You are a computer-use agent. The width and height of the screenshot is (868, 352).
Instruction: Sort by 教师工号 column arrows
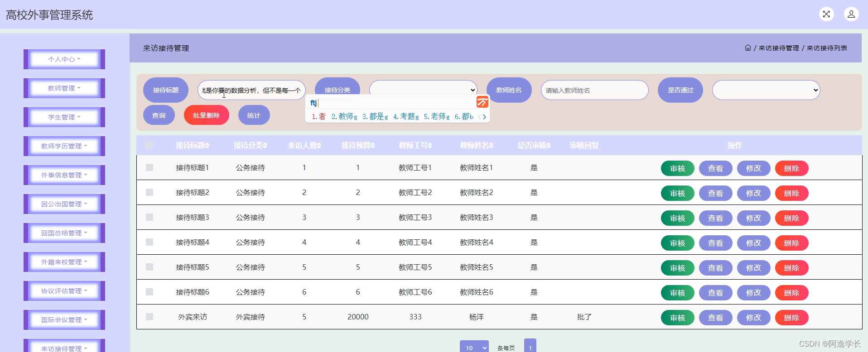click(430, 146)
